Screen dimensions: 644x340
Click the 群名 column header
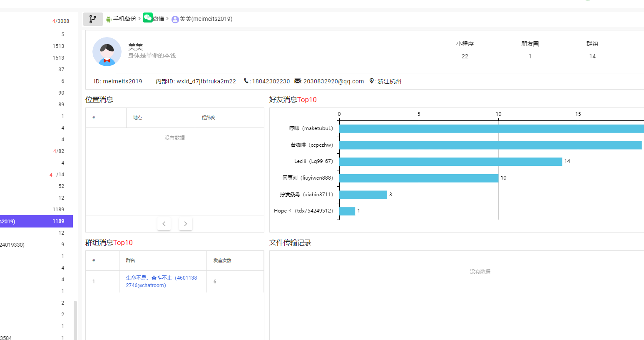click(163, 260)
